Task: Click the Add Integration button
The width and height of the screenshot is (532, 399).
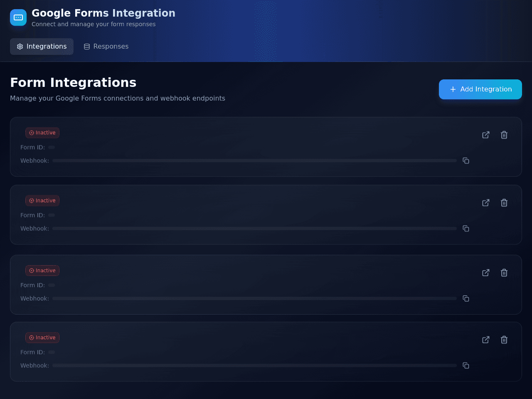Action: pyautogui.click(x=480, y=89)
